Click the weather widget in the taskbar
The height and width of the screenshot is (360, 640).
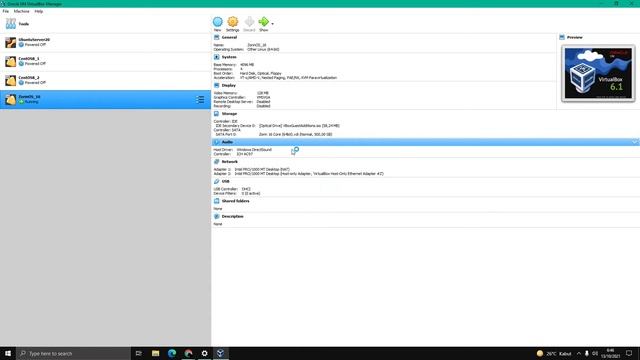click(553, 353)
